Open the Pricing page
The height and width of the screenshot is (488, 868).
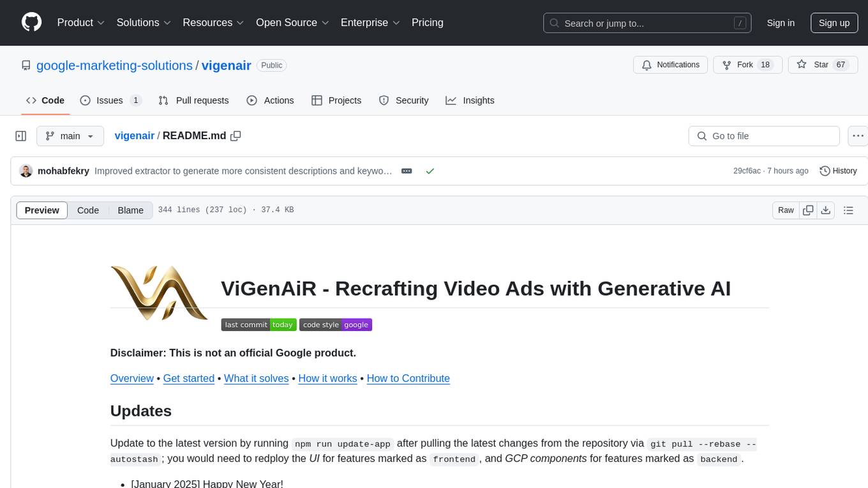pyautogui.click(x=428, y=22)
